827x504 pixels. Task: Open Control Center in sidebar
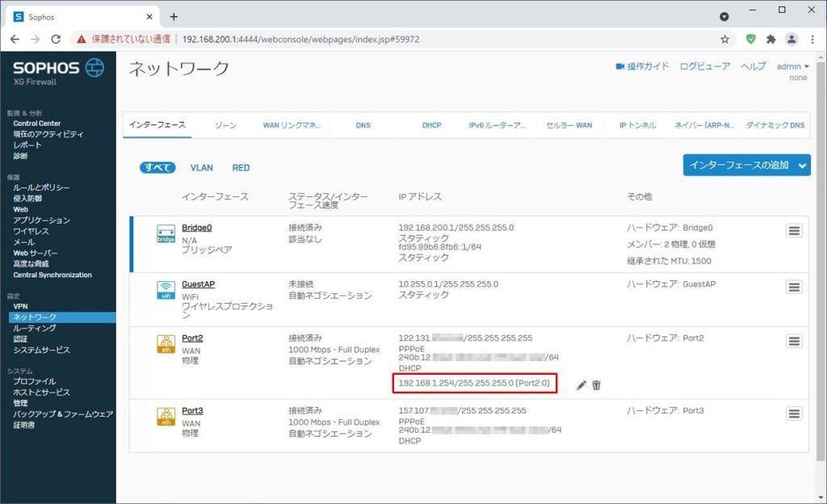(37, 124)
